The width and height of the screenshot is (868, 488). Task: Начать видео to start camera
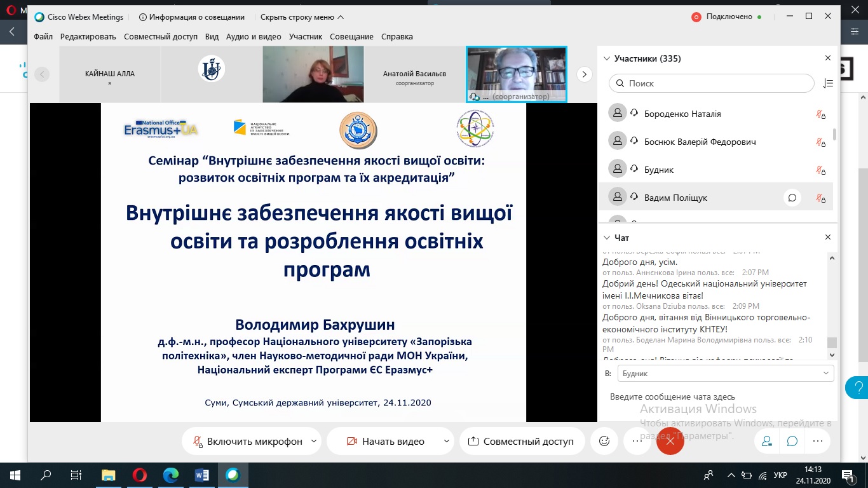click(386, 441)
